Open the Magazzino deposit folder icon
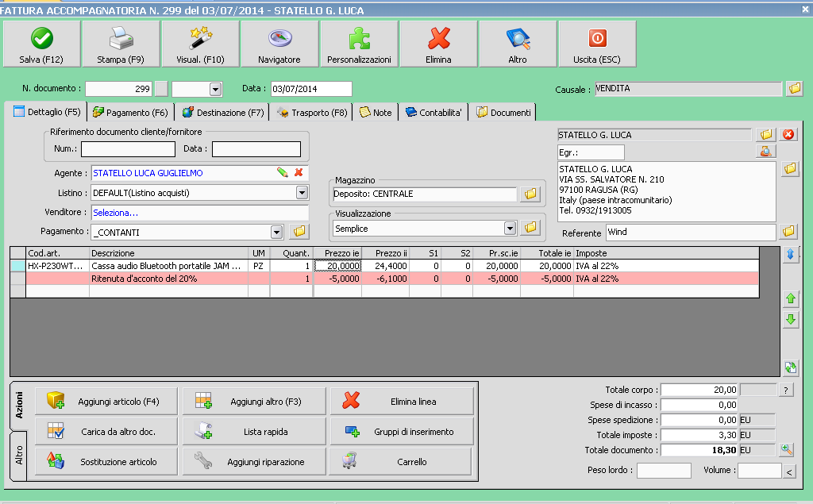The height and width of the screenshot is (504, 813). (x=530, y=194)
